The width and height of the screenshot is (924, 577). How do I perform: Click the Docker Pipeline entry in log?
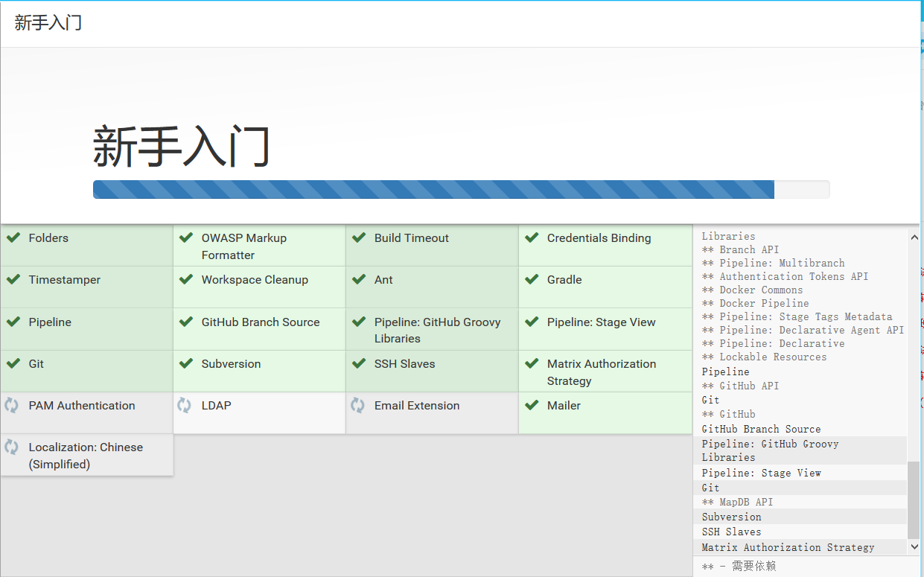[764, 303]
